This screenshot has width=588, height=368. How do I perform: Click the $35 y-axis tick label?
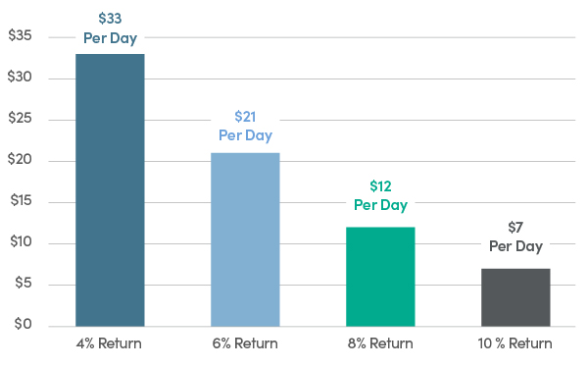(x=20, y=35)
